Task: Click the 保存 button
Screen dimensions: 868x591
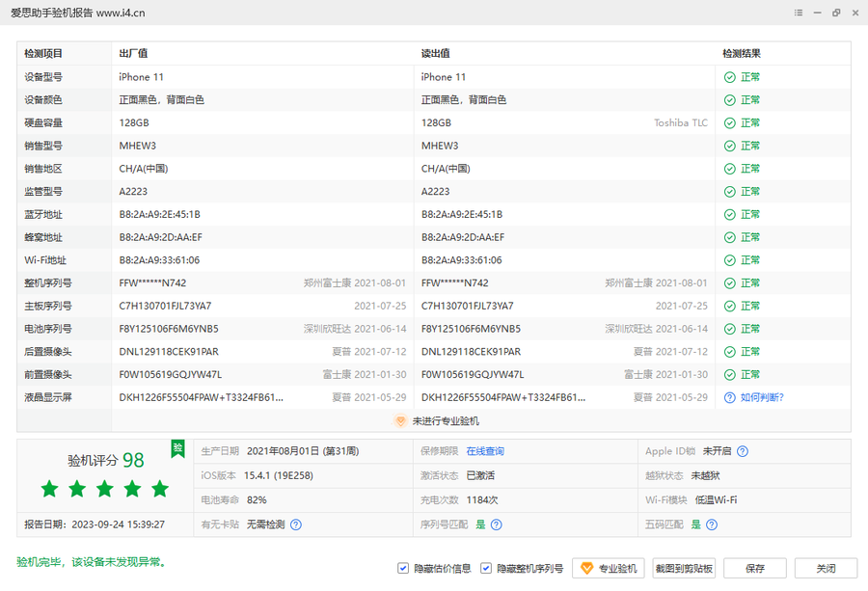Action: [755, 569]
